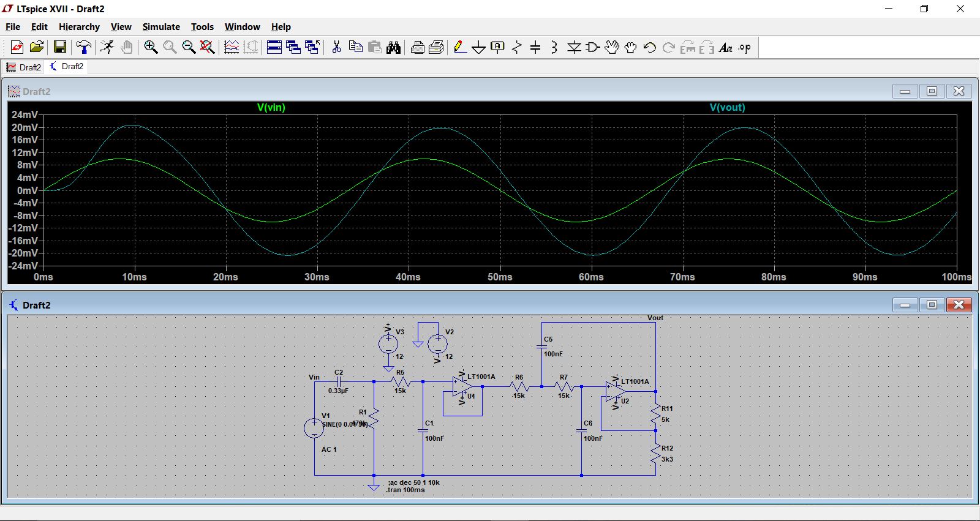Click the C5 100nF capacitor
This screenshot has width=980, height=521.
pyautogui.click(x=542, y=347)
